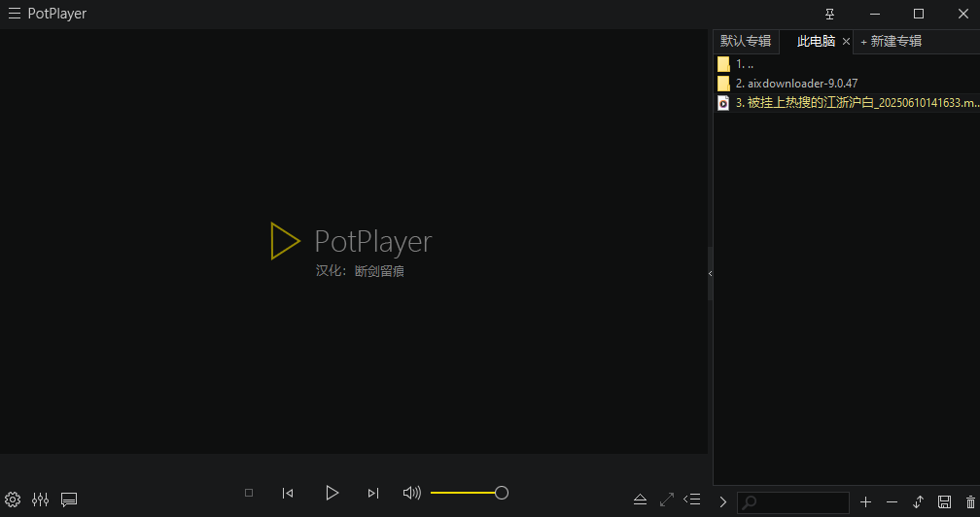Save the playlist with the floppy icon

944,502
